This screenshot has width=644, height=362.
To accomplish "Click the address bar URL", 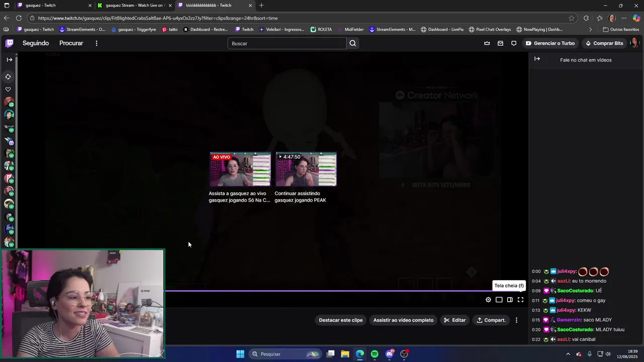I will (158, 18).
